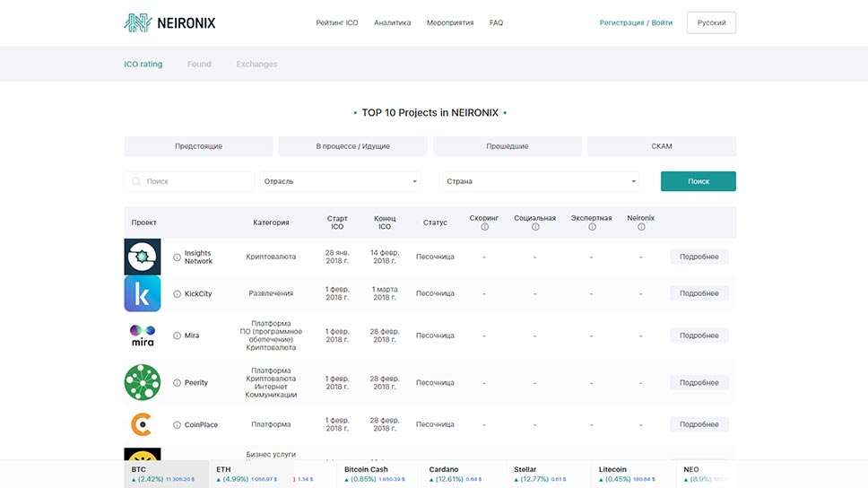Click the info icon under Neironix column header
Image resolution: width=868 pixels, height=488 pixels.
pyautogui.click(x=641, y=227)
